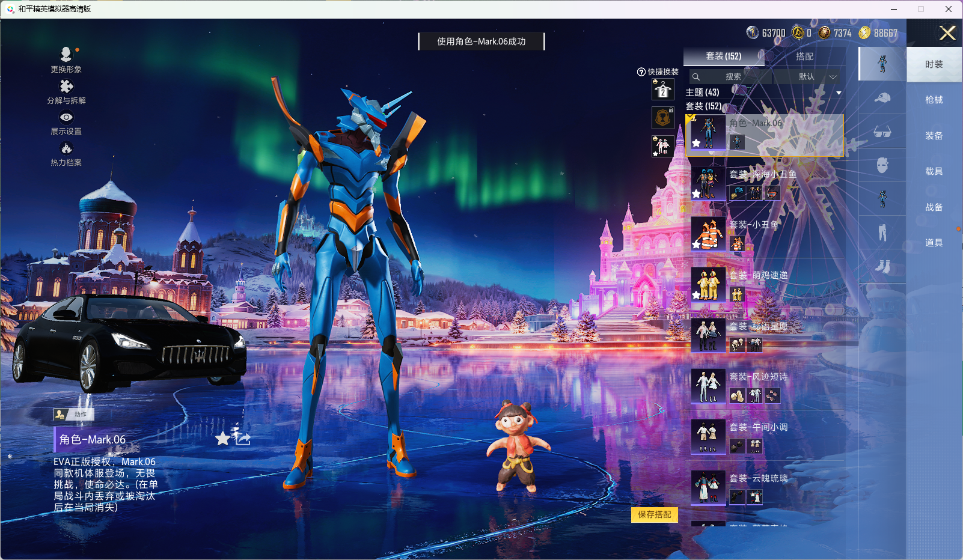Toggle favorite star on 套装-小丑鱼 thumbnail
The image size is (963, 560).
[696, 245]
